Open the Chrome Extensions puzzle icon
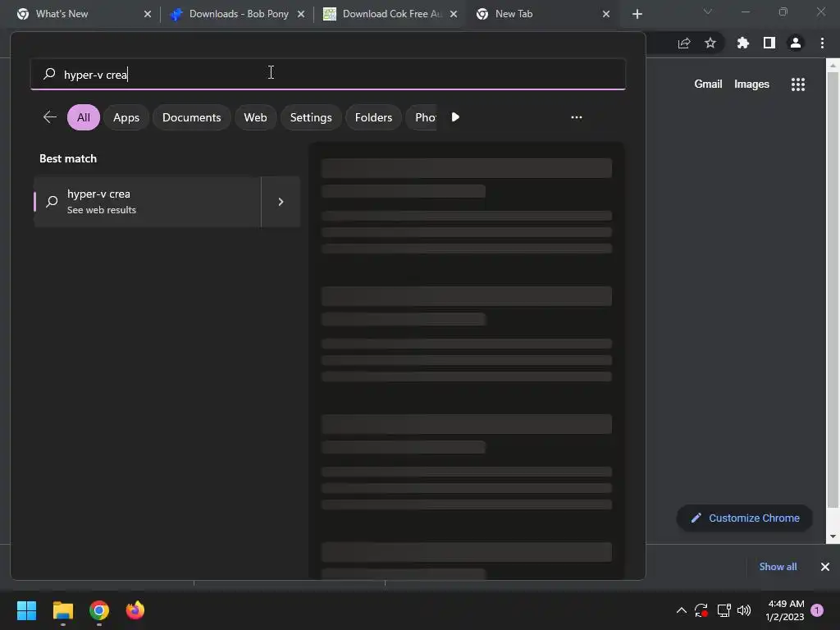The width and height of the screenshot is (840, 630). tap(742, 43)
